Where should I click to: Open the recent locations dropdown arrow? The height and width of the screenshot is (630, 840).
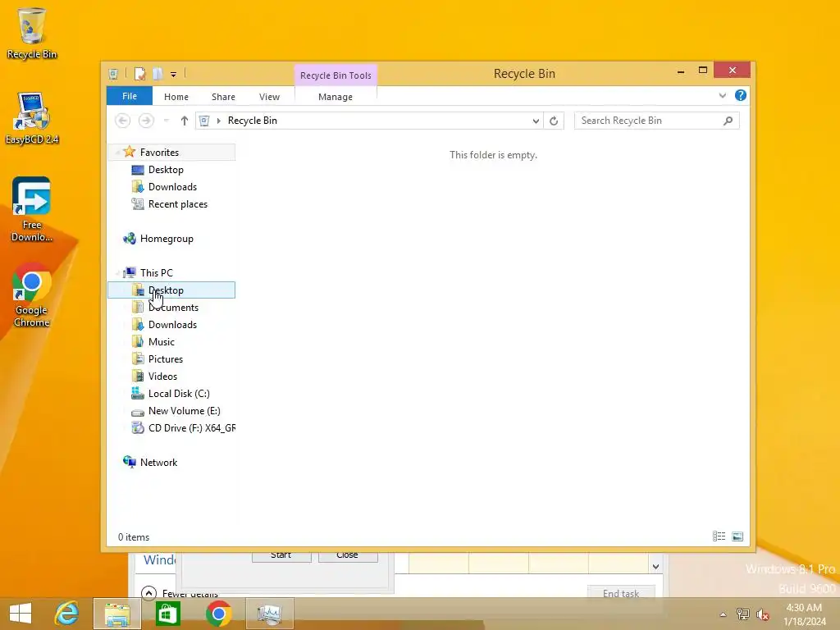pyautogui.click(x=166, y=121)
